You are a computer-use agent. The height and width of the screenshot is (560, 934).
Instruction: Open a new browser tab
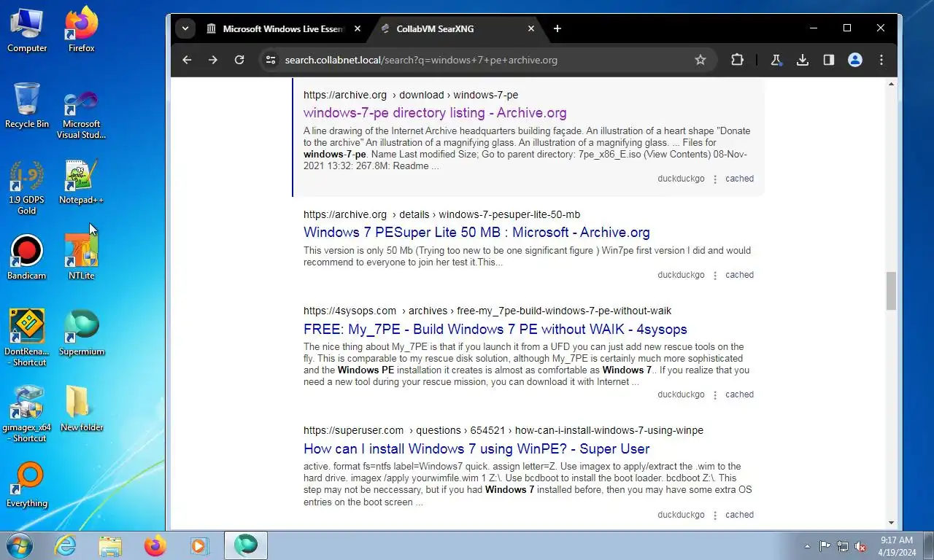(x=557, y=28)
